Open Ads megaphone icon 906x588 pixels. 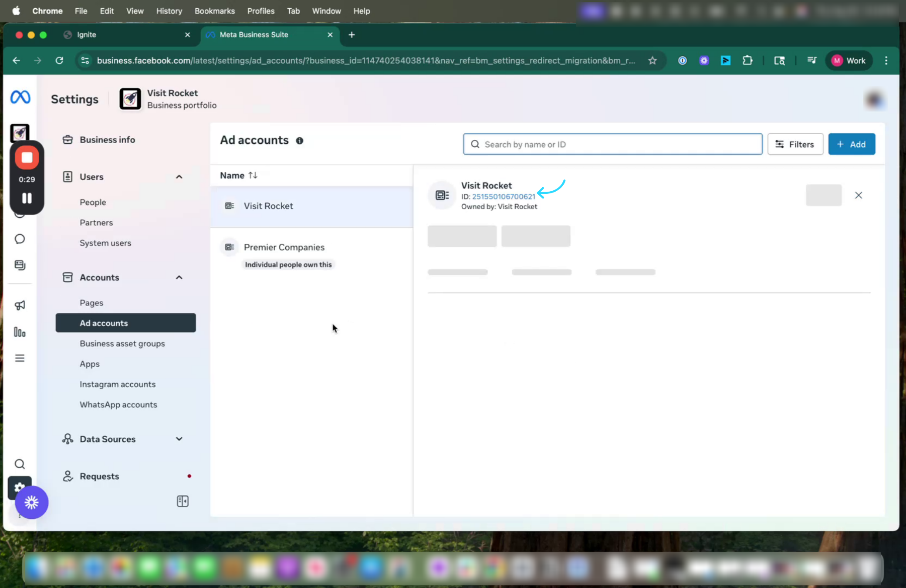pos(20,305)
